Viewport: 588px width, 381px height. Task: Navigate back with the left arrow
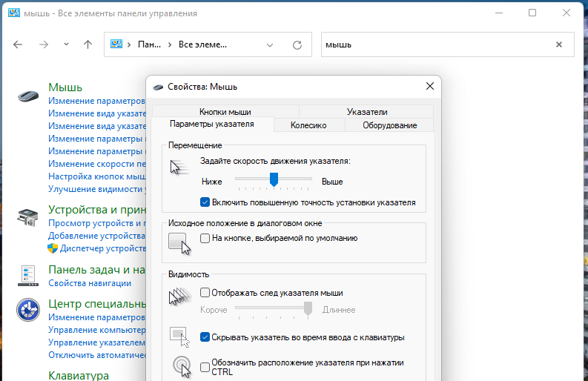point(19,44)
